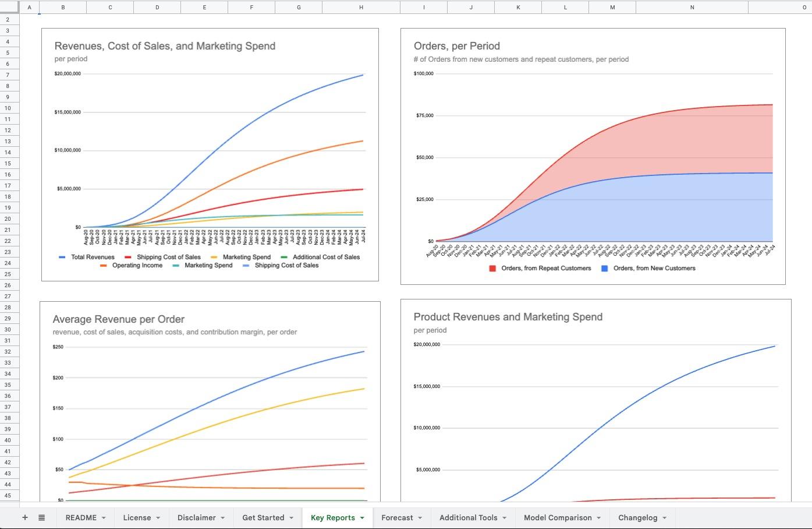Select row header 20

(9, 218)
